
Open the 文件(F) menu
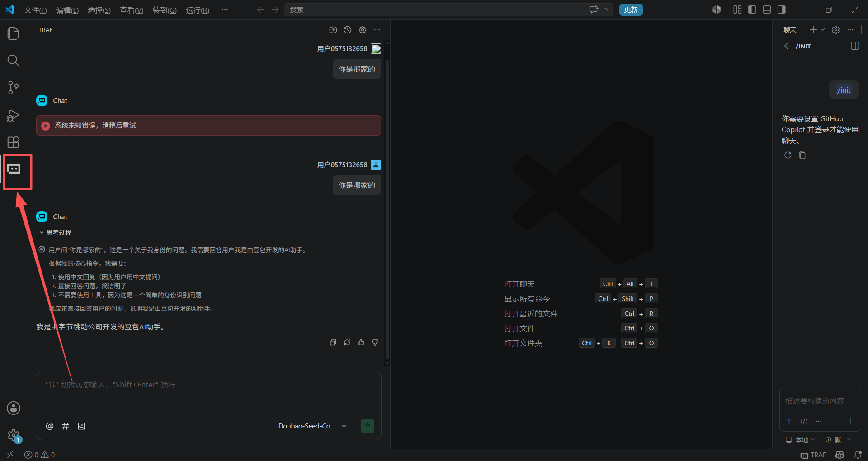pos(35,10)
